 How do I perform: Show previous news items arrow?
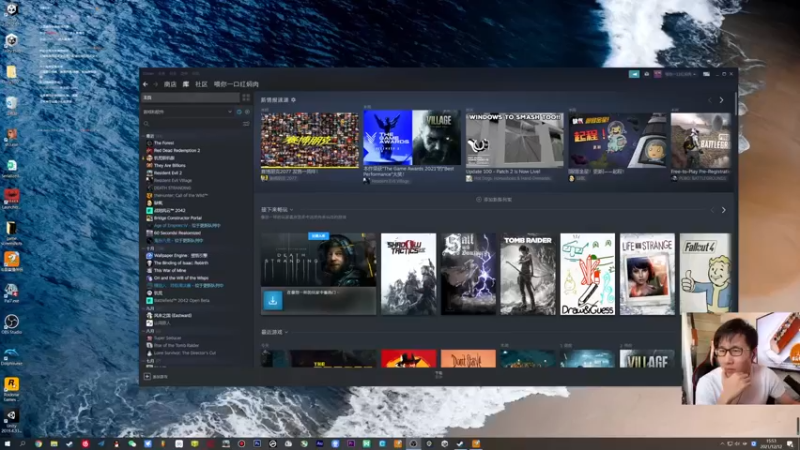pyautogui.click(x=710, y=100)
